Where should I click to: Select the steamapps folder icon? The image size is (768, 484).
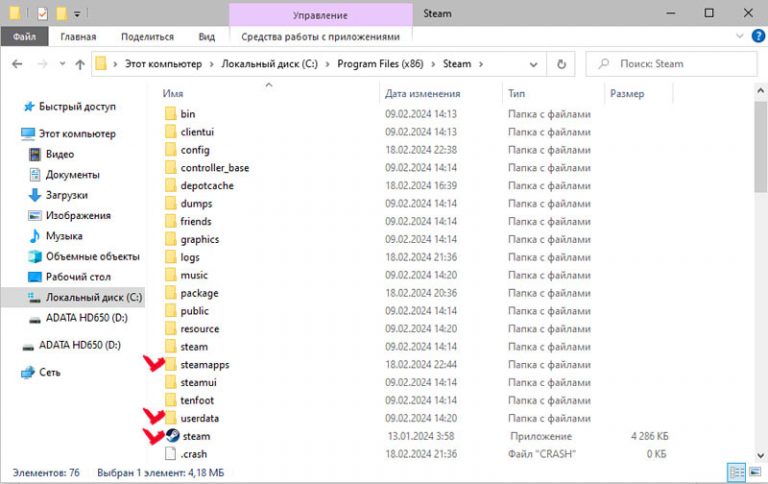pyautogui.click(x=170, y=365)
